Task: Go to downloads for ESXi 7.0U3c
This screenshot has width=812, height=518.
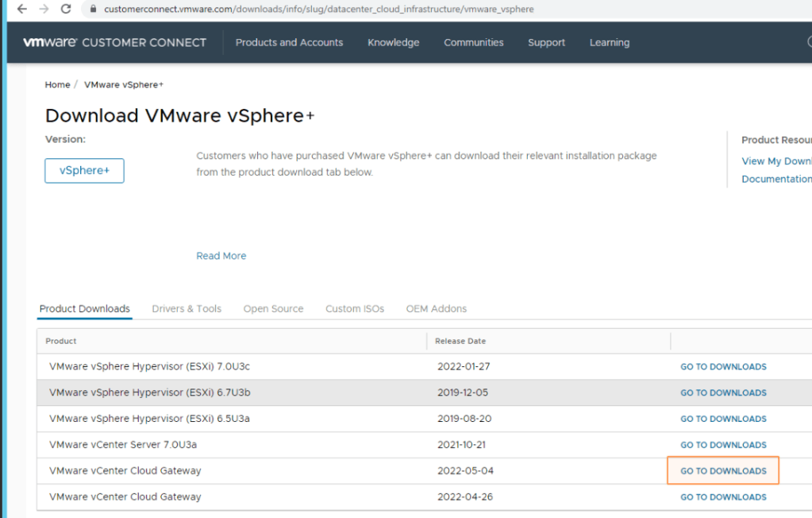Action: pyautogui.click(x=723, y=367)
